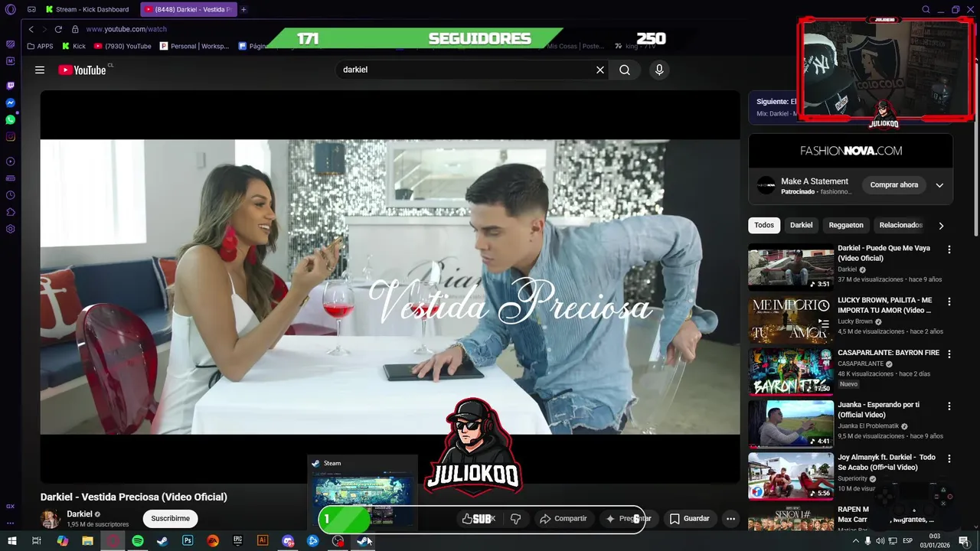Open sidebar settings gear icon
Screen dimensions: 980x551
(x=10, y=229)
